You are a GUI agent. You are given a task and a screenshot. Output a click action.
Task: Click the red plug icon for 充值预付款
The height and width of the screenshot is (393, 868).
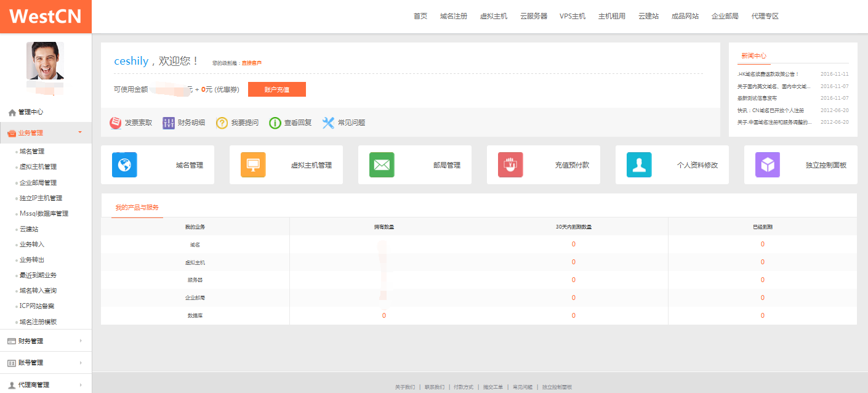[x=510, y=165]
